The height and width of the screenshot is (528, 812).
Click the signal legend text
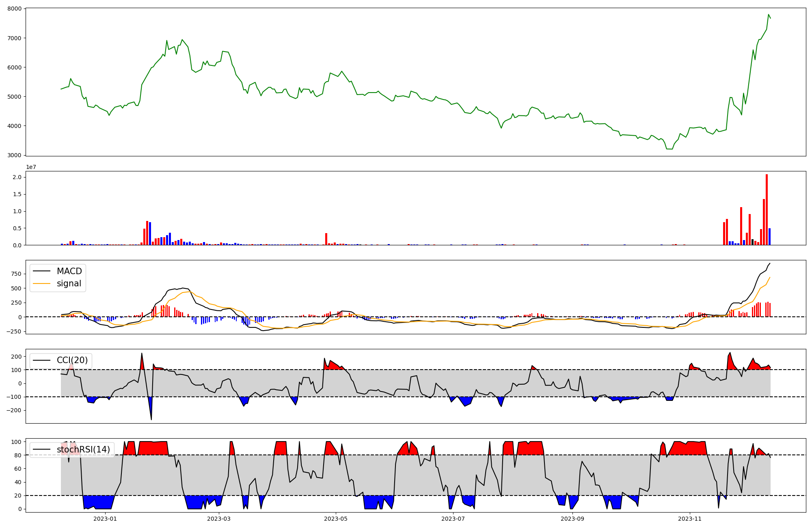69,284
